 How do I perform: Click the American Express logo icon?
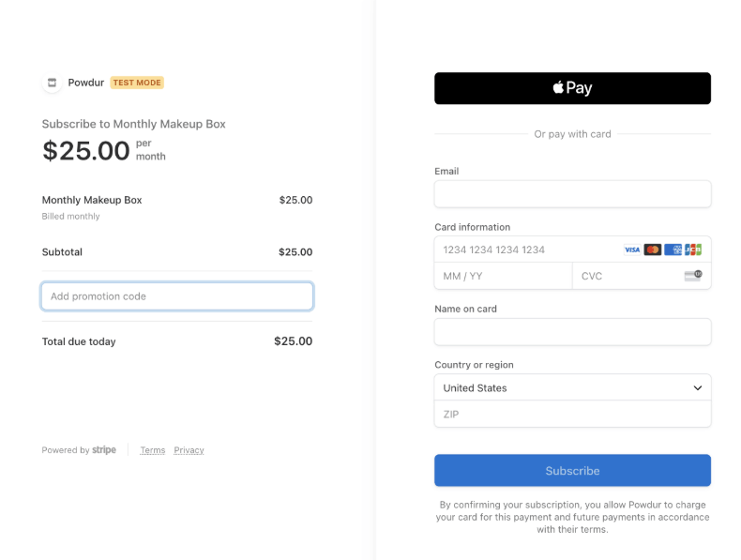[673, 250]
